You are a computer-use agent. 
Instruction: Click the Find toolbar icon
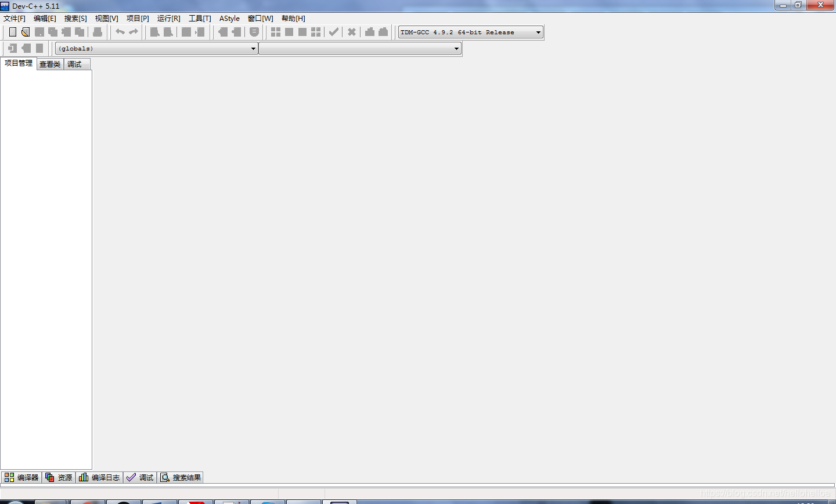click(155, 32)
